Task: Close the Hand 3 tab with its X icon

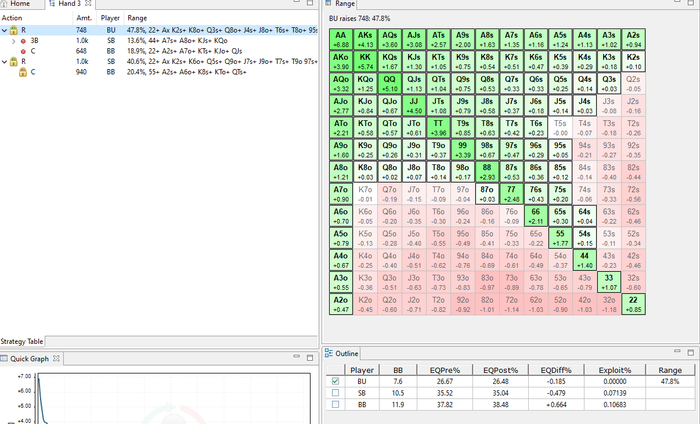Action: point(88,3)
